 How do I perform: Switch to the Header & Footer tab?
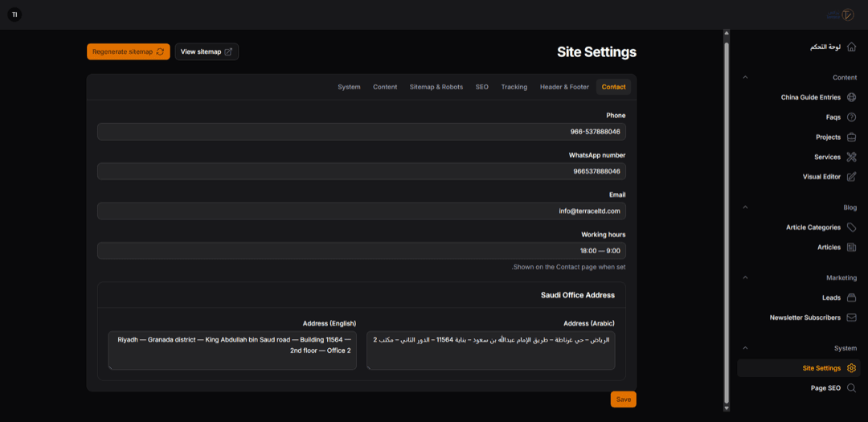click(x=564, y=87)
